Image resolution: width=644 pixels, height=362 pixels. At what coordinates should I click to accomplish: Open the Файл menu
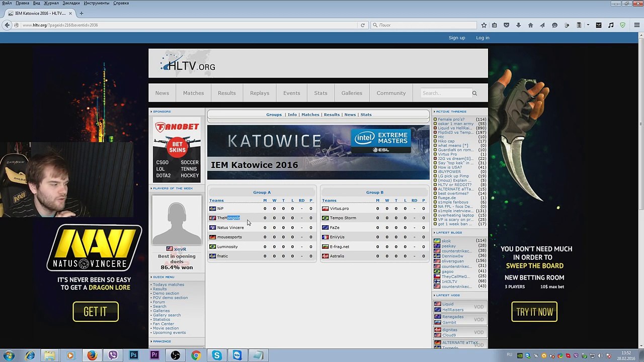point(7,3)
